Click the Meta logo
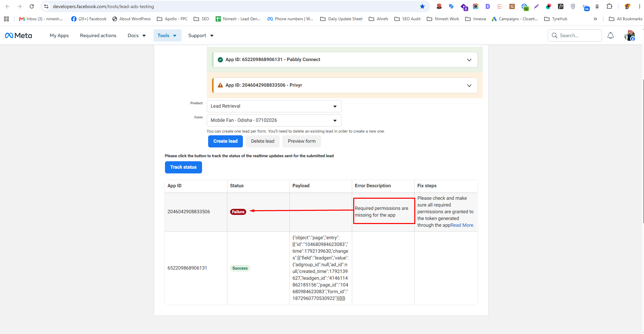 click(19, 35)
